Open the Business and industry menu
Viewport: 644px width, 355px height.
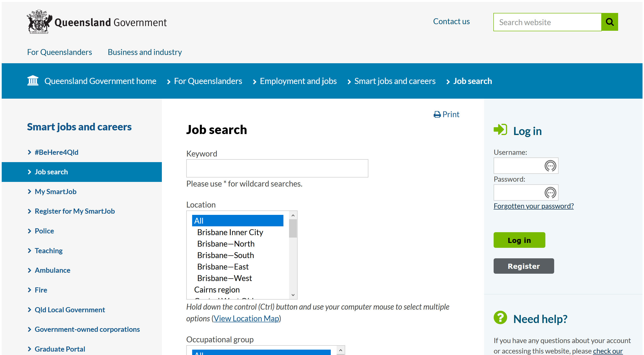(x=145, y=52)
